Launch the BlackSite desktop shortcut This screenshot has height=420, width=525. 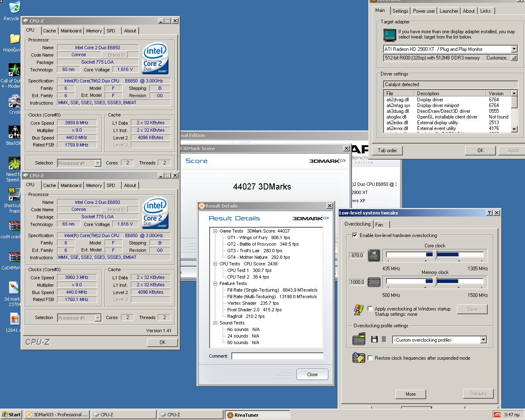[14, 132]
